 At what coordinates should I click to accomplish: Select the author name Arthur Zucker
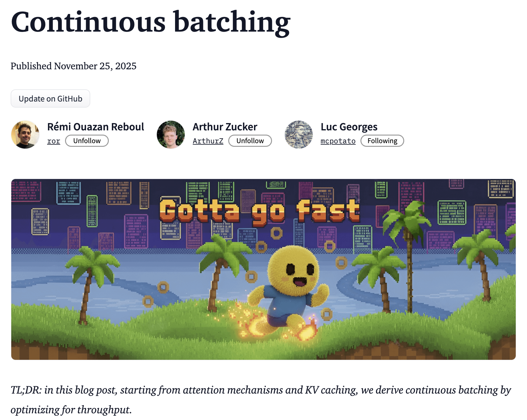(x=225, y=127)
